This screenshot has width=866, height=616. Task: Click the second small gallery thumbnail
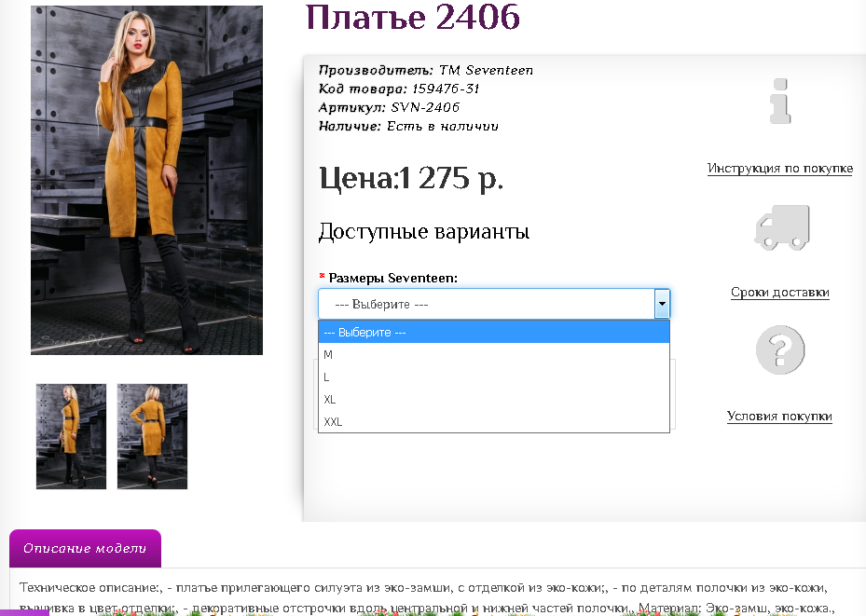pos(152,435)
